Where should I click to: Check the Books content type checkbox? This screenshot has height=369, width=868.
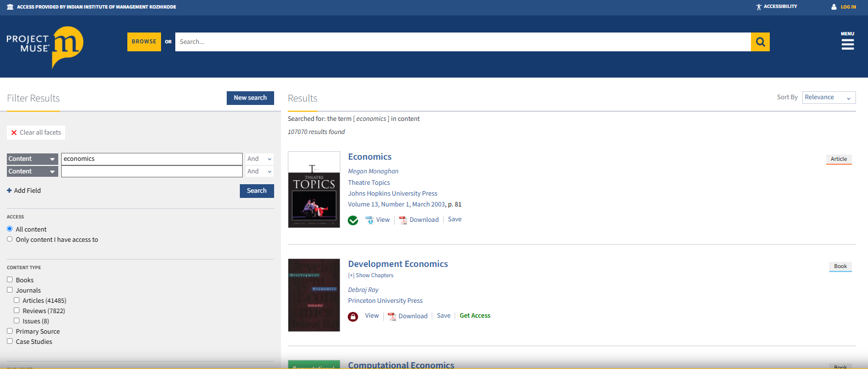[10, 280]
